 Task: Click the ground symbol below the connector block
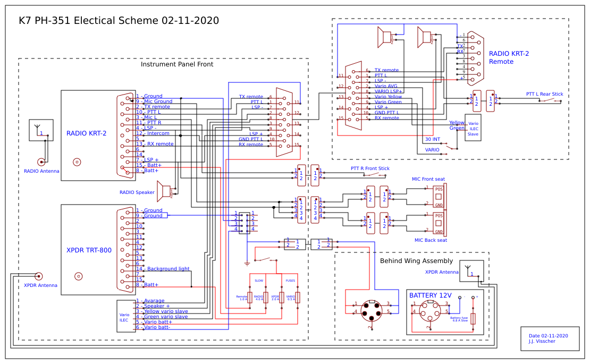(247, 264)
